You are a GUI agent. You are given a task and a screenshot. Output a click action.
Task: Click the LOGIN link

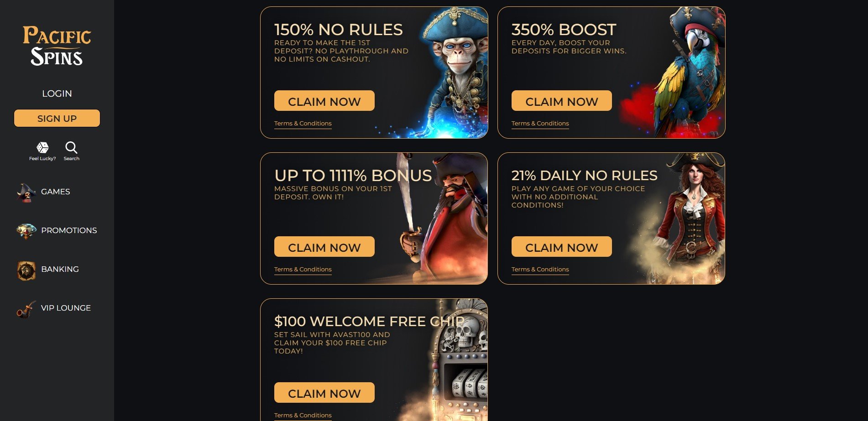[x=57, y=94]
